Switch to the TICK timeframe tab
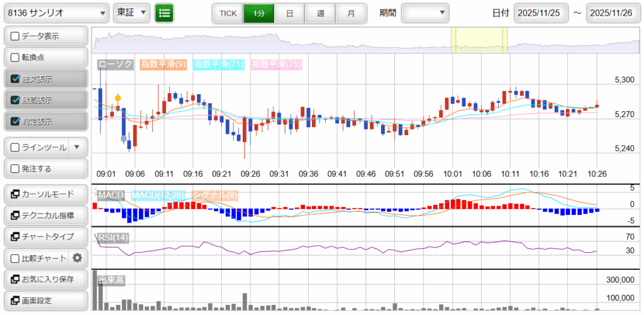This screenshot has width=644, height=315. coord(227,13)
